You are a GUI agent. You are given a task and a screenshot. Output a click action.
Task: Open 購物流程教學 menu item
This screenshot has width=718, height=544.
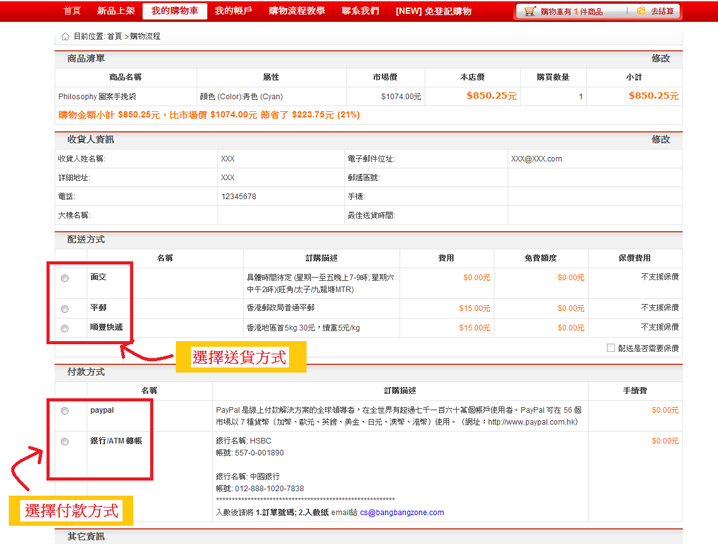point(297,11)
